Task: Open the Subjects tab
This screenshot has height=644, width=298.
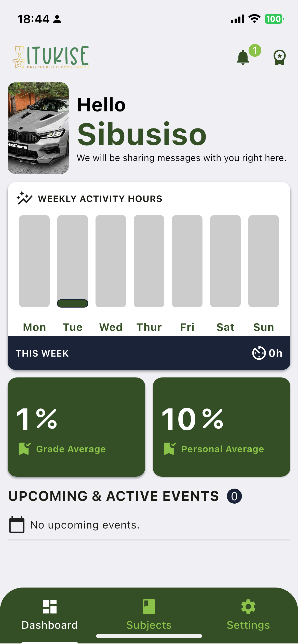Action: 149,613
